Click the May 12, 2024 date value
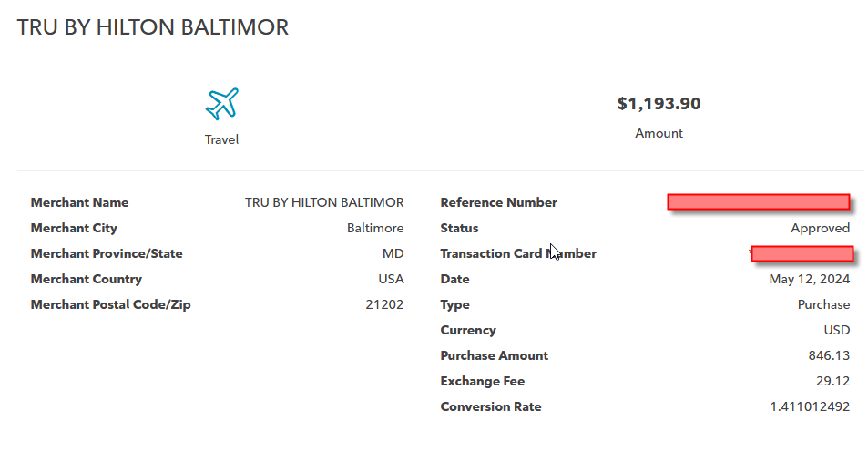 809,279
